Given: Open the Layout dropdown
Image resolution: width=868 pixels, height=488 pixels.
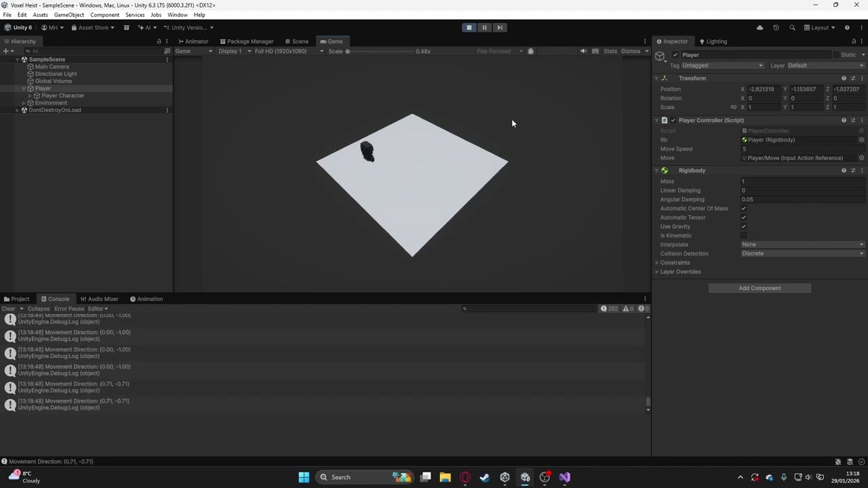Looking at the screenshot, I should tap(820, 28).
